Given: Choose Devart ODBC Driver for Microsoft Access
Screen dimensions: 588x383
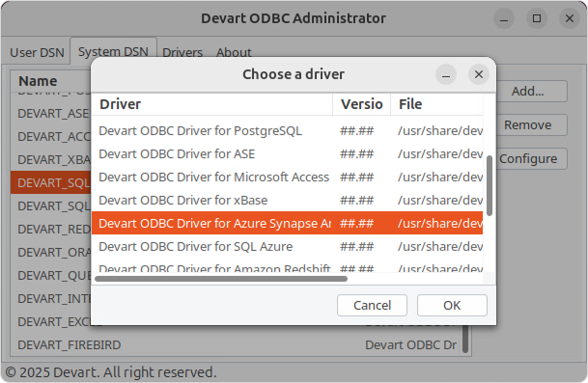Looking at the screenshot, I should tap(288, 177).
